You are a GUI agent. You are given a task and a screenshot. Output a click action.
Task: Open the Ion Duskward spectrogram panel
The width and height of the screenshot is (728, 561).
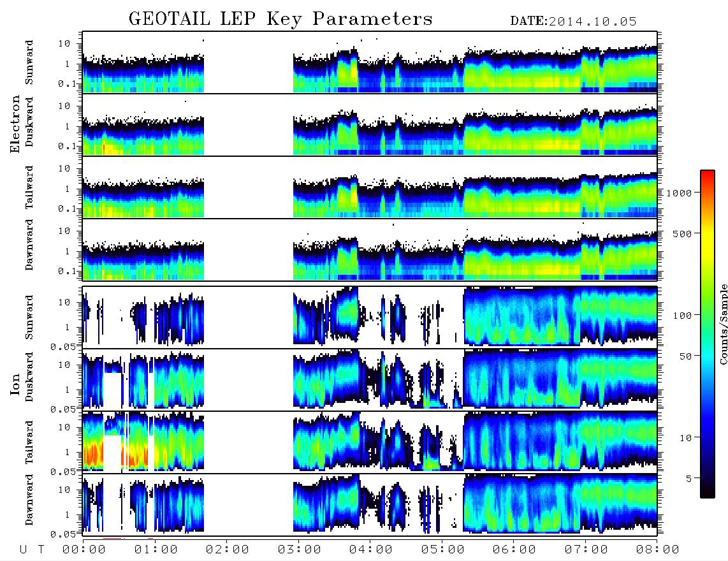click(x=370, y=379)
